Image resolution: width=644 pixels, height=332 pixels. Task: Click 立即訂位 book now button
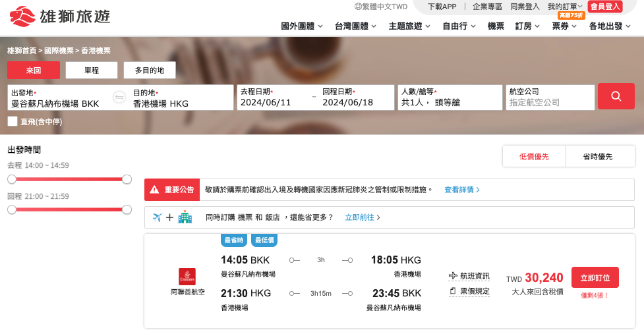(595, 278)
